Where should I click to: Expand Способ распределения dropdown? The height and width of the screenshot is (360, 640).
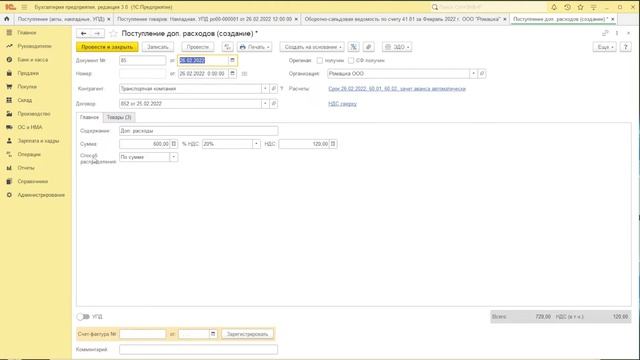173,157
